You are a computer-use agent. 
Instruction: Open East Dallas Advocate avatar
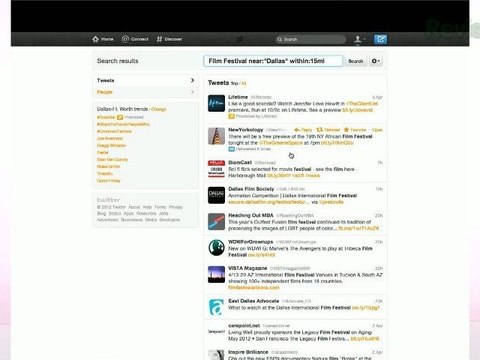point(216,307)
